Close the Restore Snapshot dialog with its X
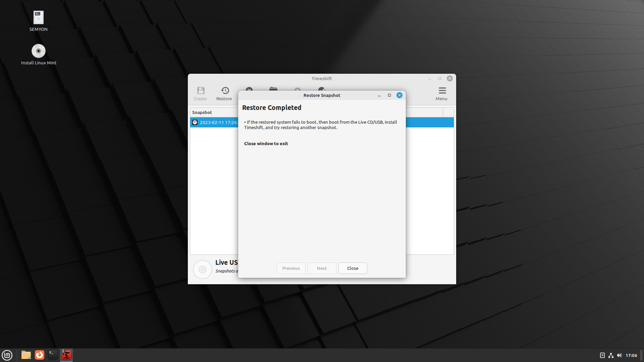 click(x=399, y=95)
